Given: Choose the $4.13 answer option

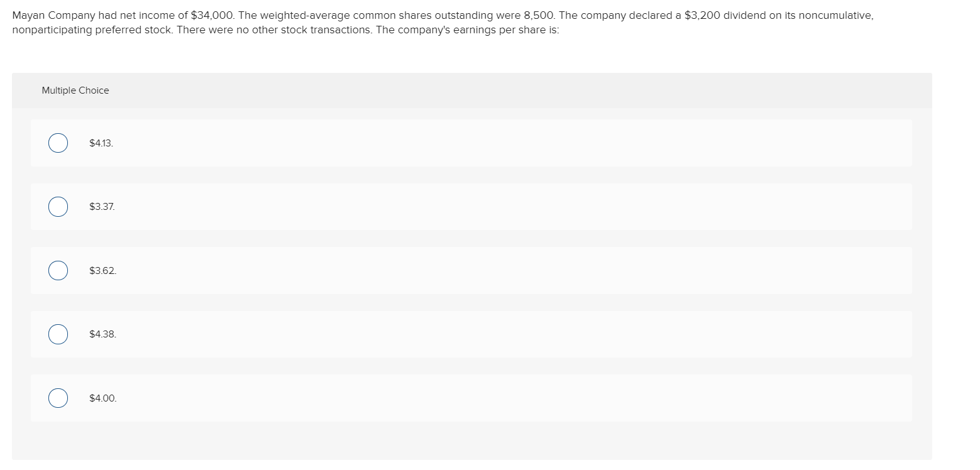Looking at the screenshot, I should click(x=101, y=143).
